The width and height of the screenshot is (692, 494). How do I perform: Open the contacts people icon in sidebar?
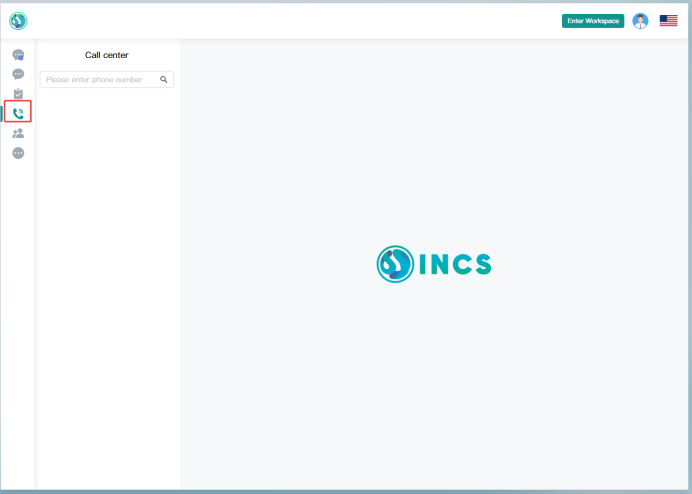point(18,133)
